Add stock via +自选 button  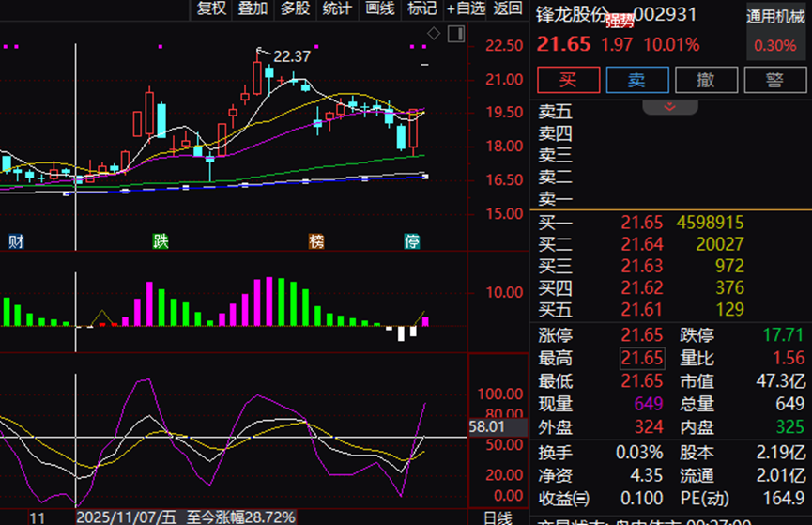point(466,8)
